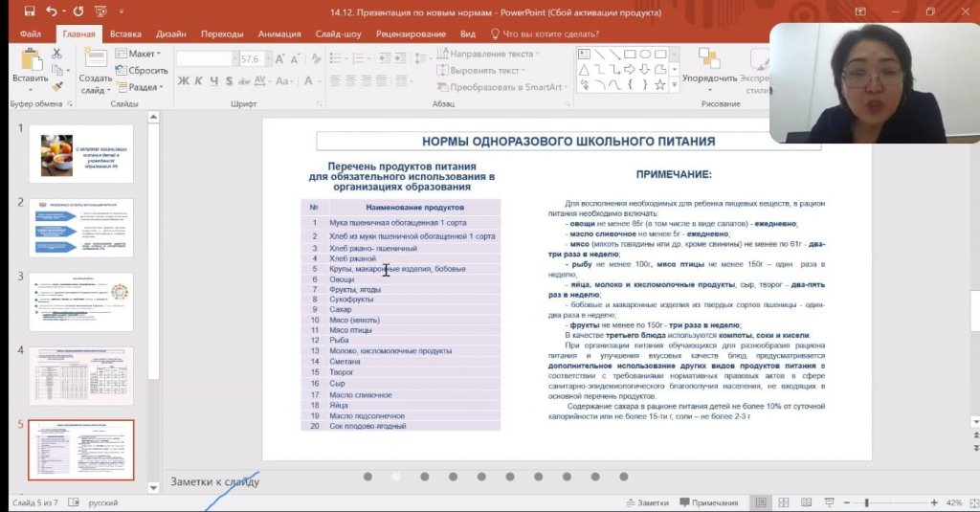Start slideshow from beginning icon in title bar
Viewport: 980px width, 512px height.
point(100,11)
